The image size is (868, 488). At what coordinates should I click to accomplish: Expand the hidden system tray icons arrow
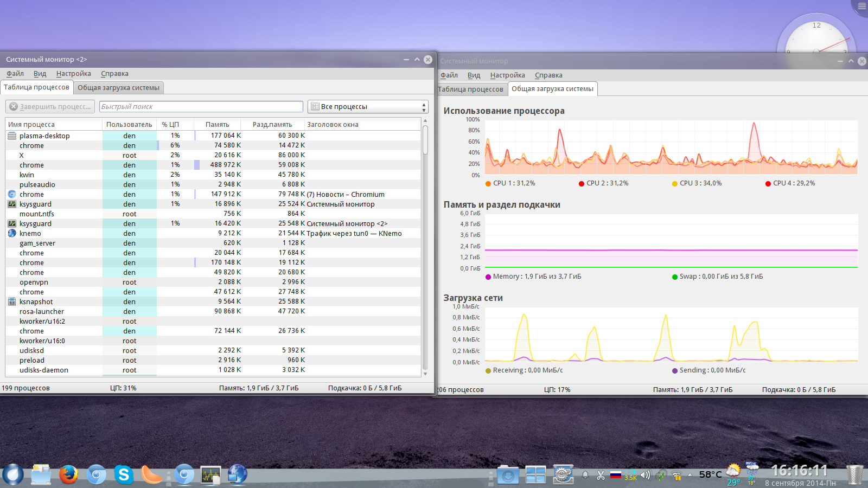tap(690, 476)
